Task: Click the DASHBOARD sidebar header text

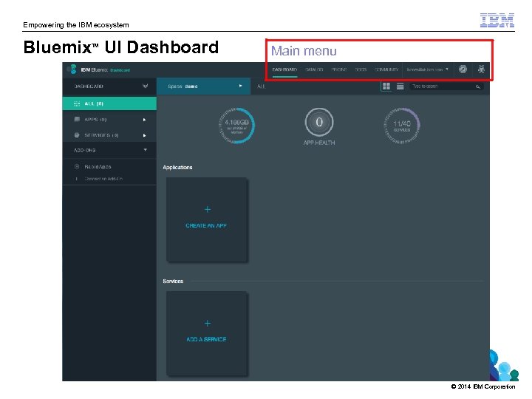Action: (x=89, y=86)
